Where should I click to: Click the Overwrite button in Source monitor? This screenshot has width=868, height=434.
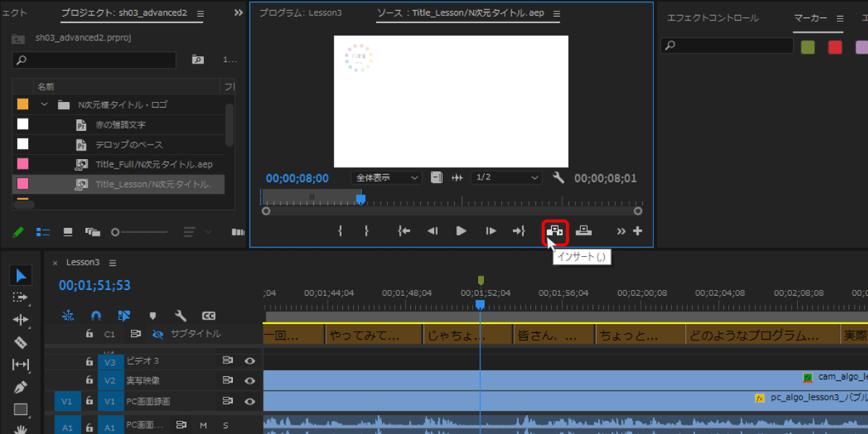pos(584,231)
